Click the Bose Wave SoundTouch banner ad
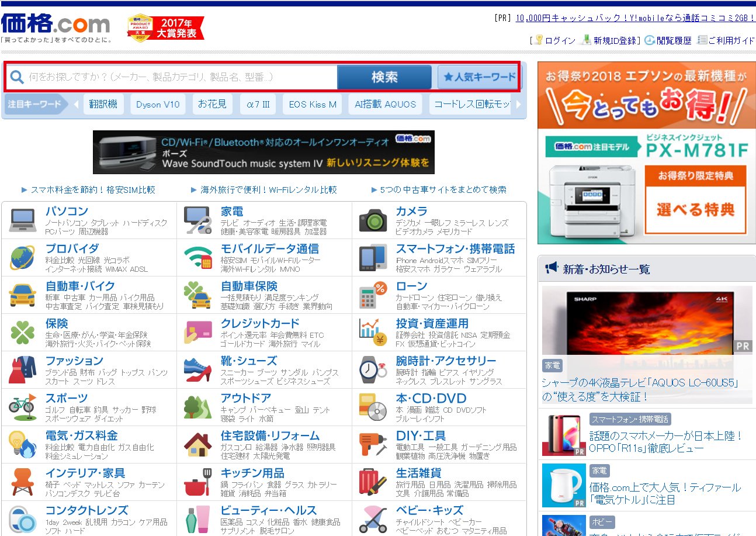Screen dimensions: 756x536 pyautogui.click(x=263, y=152)
